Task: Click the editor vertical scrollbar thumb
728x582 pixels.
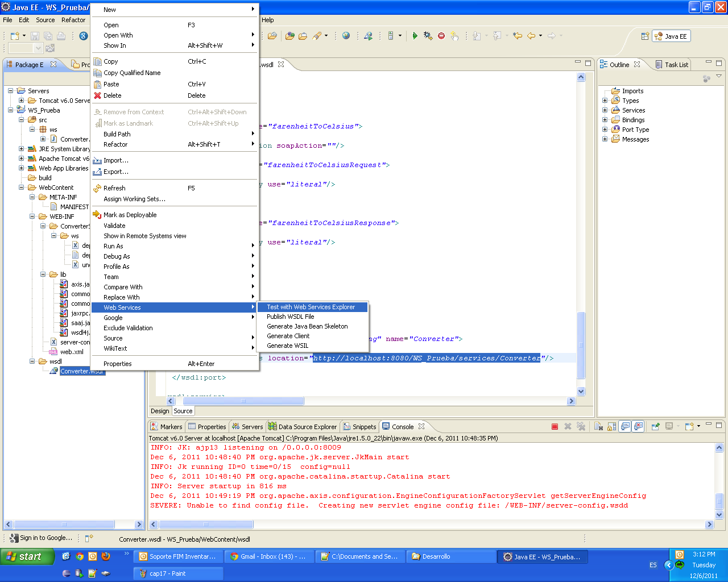Action: point(581,345)
